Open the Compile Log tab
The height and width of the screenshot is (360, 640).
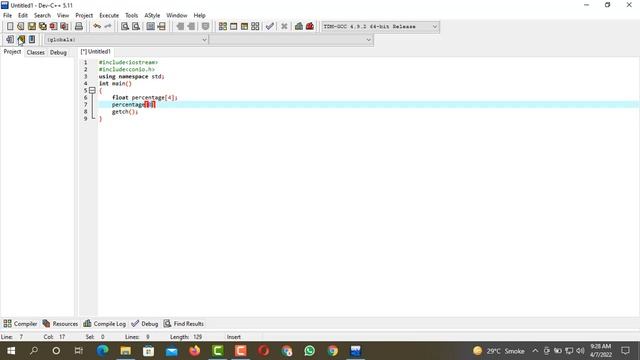[104, 324]
